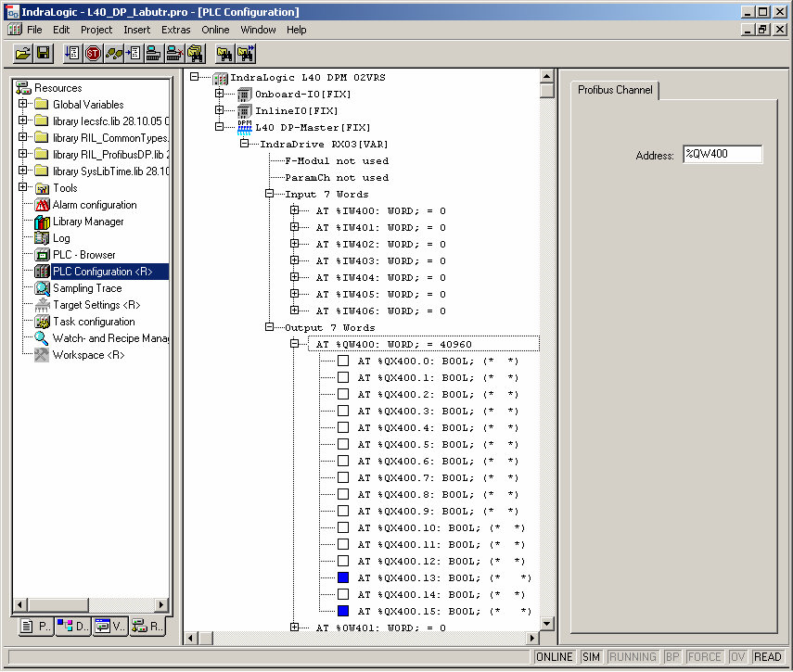Viewport: 793px width, 672px height.
Task: Expand the library RIL_ProfibusDP.lib node
Action: (23, 154)
